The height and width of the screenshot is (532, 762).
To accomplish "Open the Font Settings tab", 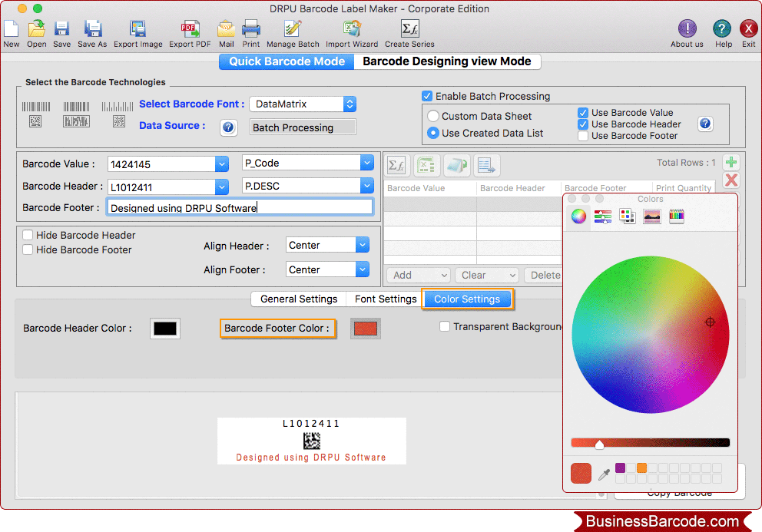I will 386,299.
